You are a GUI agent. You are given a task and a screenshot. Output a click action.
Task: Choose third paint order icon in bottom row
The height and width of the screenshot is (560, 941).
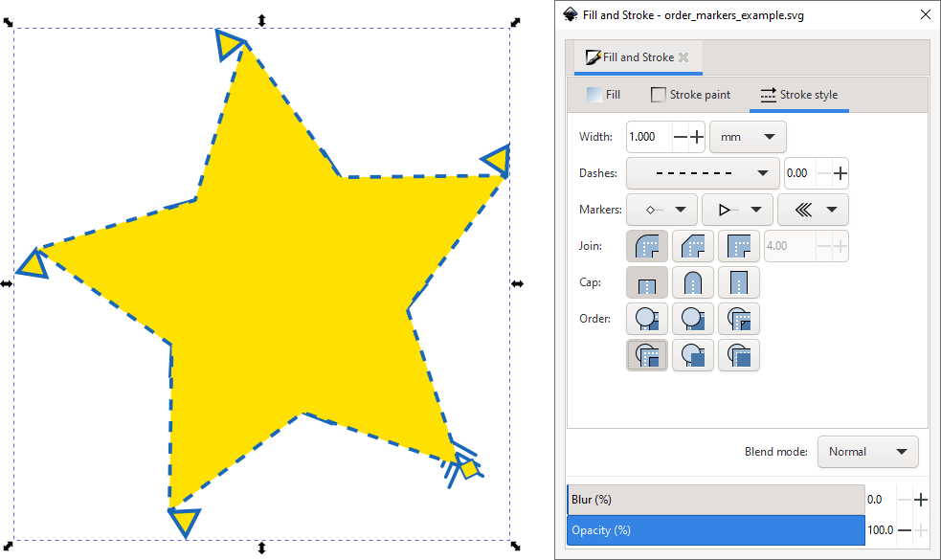point(739,355)
